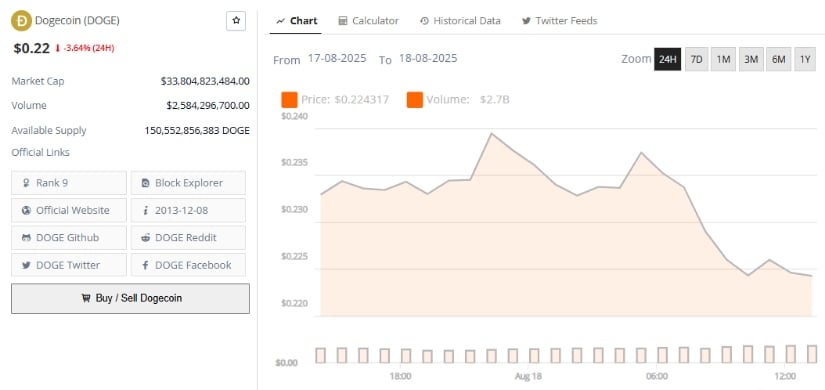Viewport: 825px width, 390px height.
Task: Click the 12:00 time axis label
Action: [x=785, y=376]
